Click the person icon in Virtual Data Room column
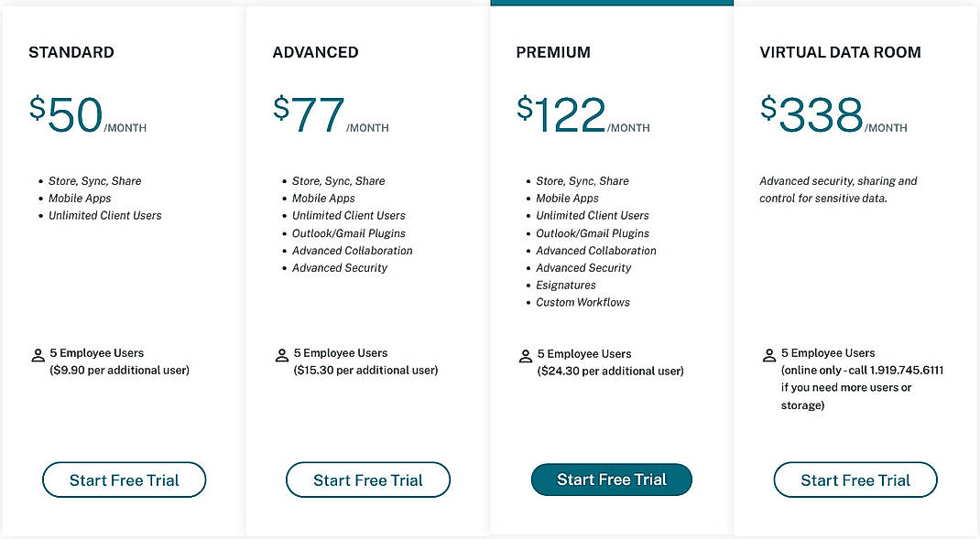The height and width of the screenshot is (539, 980). [x=769, y=353]
